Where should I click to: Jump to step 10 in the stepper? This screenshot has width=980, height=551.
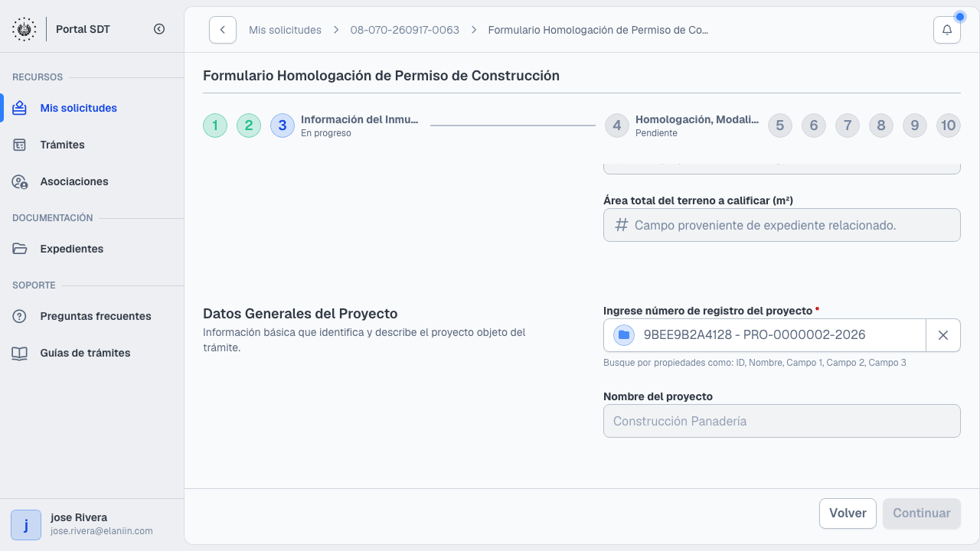pyautogui.click(x=949, y=126)
